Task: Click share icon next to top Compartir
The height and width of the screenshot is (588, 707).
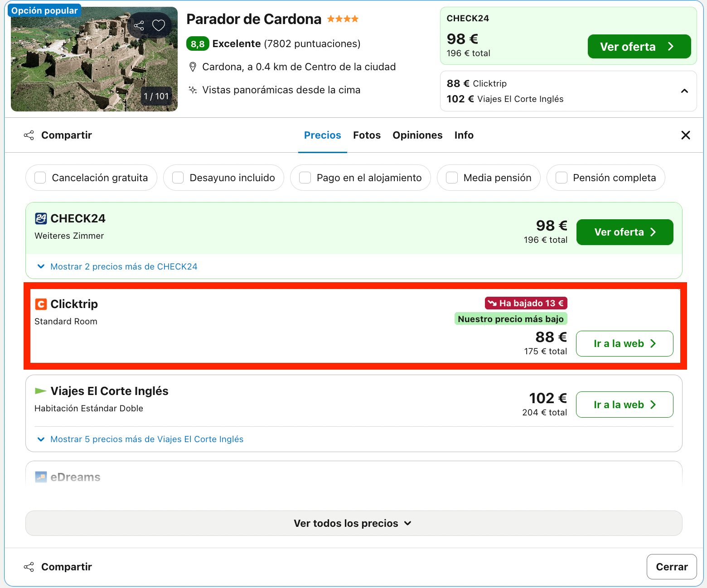Action: point(29,135)
